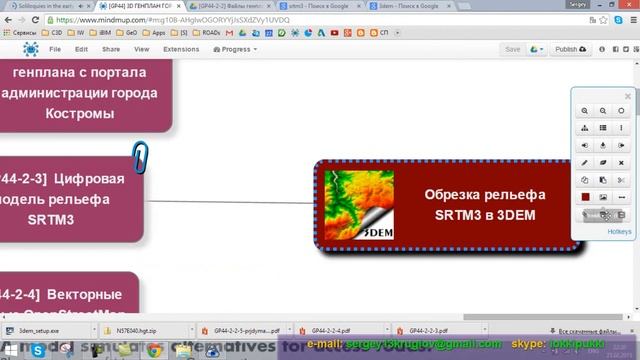Viewport: 640px width, 360px height.
Task: Open the GP44-2-2-4.pdf download
Action: coord(339,331)
